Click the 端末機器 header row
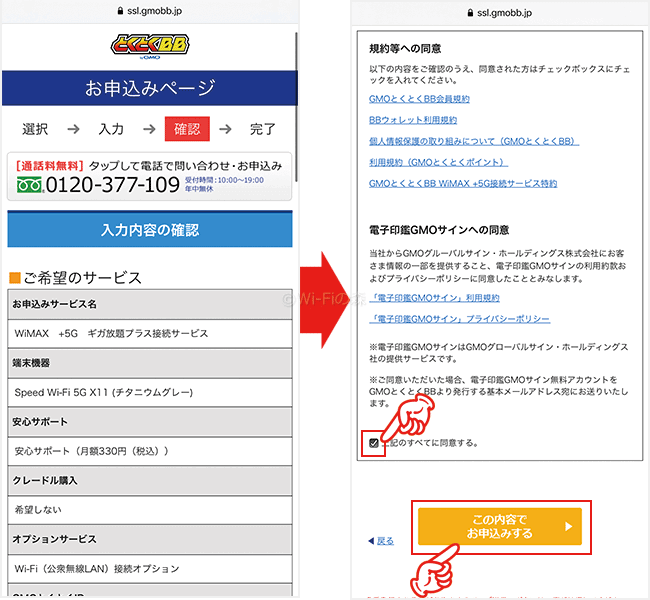This screenshot has height=600, width=650. pyautogui.click(x=150, y=363)
